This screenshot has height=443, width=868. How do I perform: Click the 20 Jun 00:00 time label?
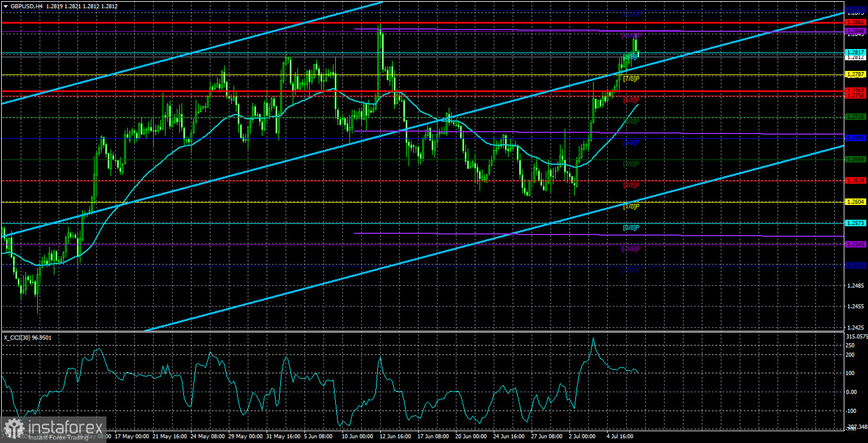[471, 437]
